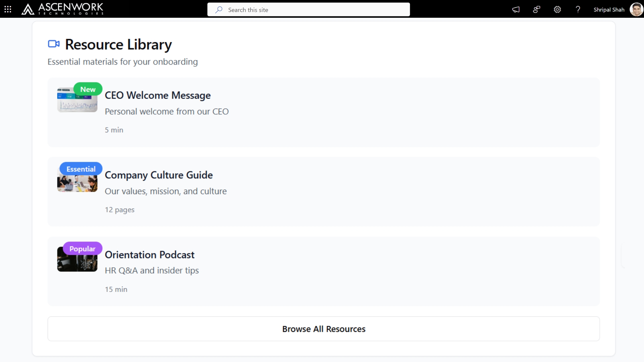Click the Orientation Podcast title
Viewport: 644px width, 362px height.
pyautogui.click(x=150, y=255)
